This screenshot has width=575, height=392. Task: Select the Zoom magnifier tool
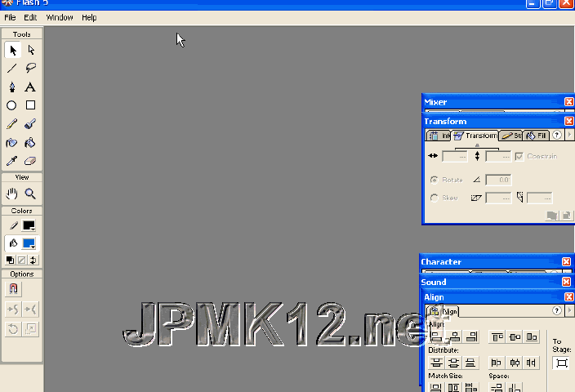[x=30, y=194]
